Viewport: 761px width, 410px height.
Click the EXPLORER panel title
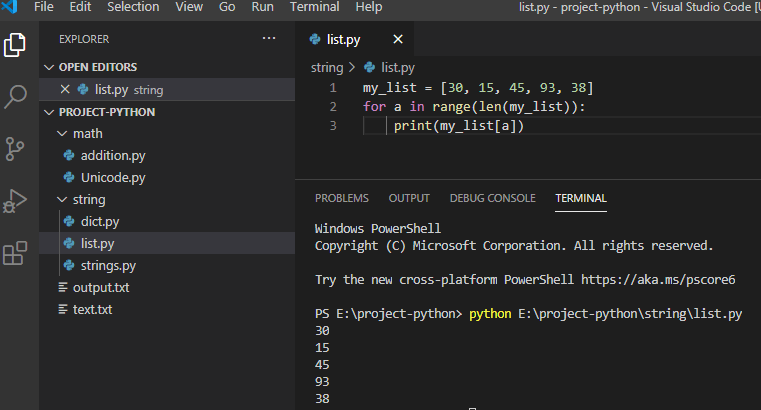pos(84,39)
